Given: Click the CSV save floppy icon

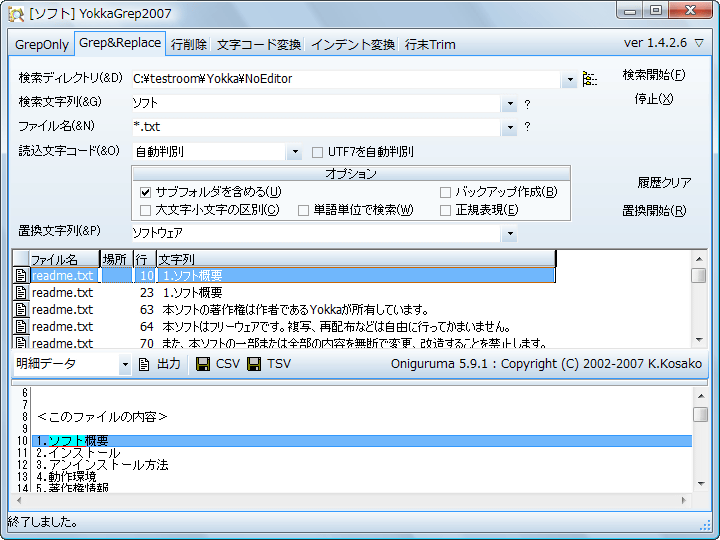Looking at the screenshot, I should click(x=203, y=364).
